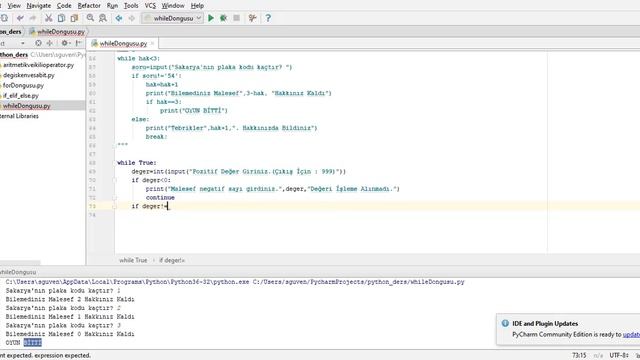Select aritmetikveikilioperator.py in project tree
640x360 pixels.
[x=39, y=65]
